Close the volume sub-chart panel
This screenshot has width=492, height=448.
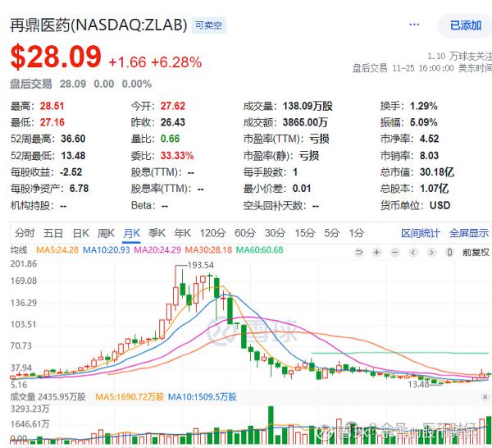point(485,397)
